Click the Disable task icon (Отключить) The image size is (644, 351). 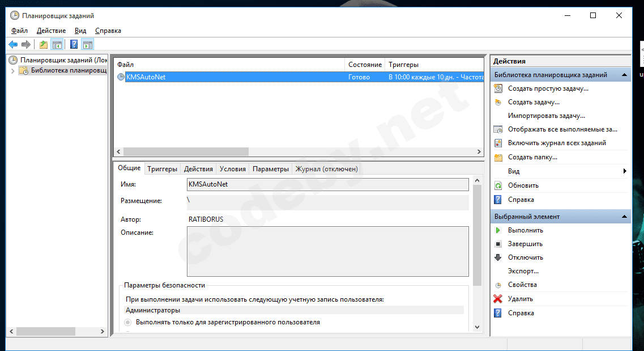tap(498, 257)
